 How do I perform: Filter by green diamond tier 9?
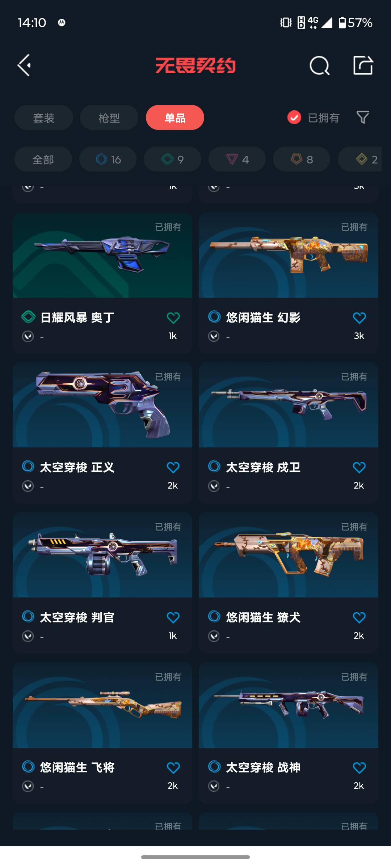(x=172, y=159)
